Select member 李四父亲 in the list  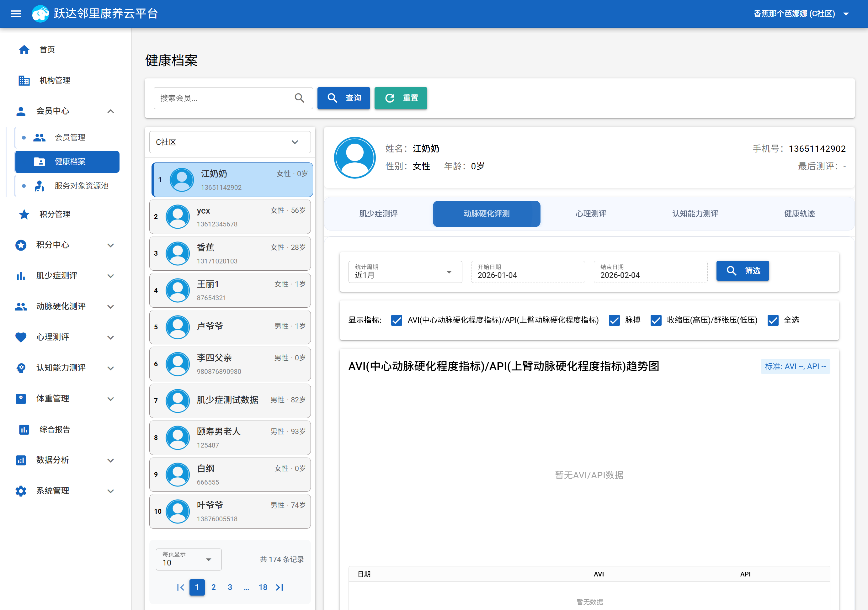[x=230, y=364]
